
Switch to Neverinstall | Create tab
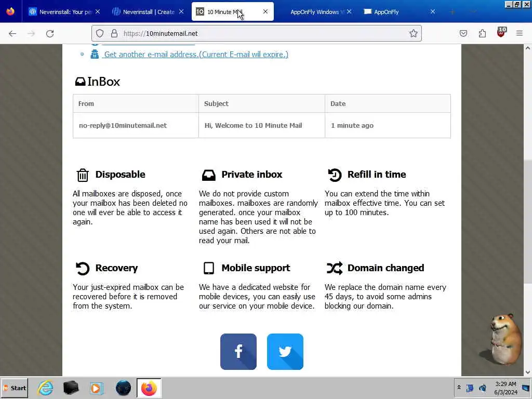[148, 12]
